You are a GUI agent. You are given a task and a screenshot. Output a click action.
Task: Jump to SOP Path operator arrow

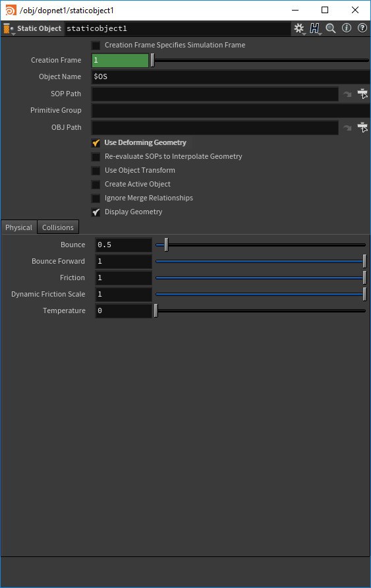(x=347, y=94)
